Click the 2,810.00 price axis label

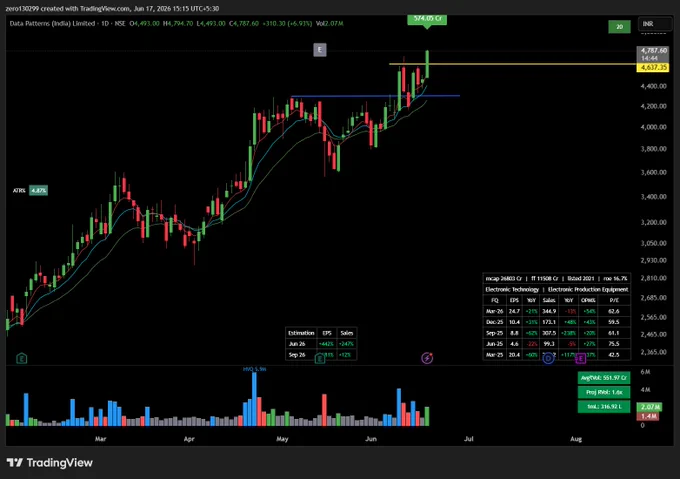(x=653, y=278)
